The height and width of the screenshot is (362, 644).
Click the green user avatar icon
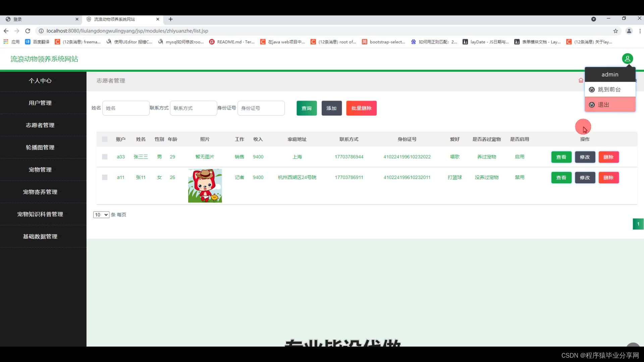pyautogui.click(x=627, y=59)
